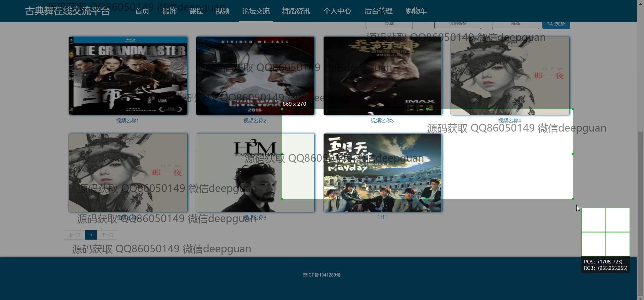The height and width of the screenshot is (300, 644).
Task: Open The Grandmaster video thumbnail
Action: pos(128,76)
